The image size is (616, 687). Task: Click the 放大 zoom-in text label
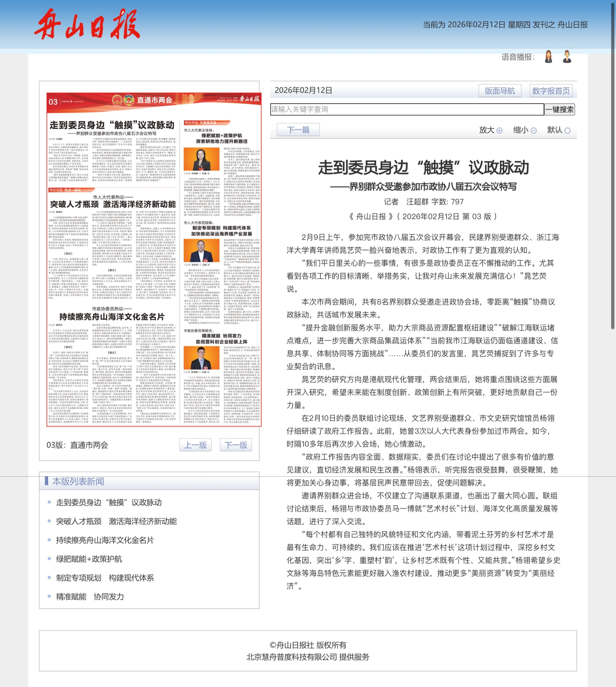point(487,130)
